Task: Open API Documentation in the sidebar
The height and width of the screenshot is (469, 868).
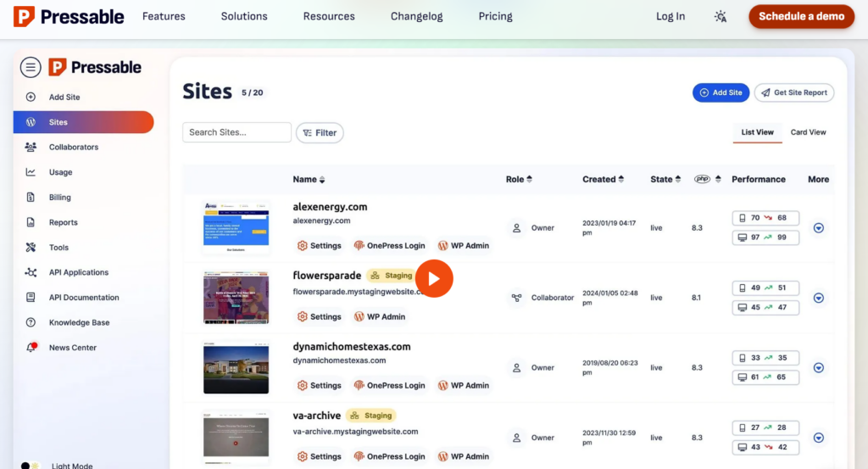Action: [84, 298]
